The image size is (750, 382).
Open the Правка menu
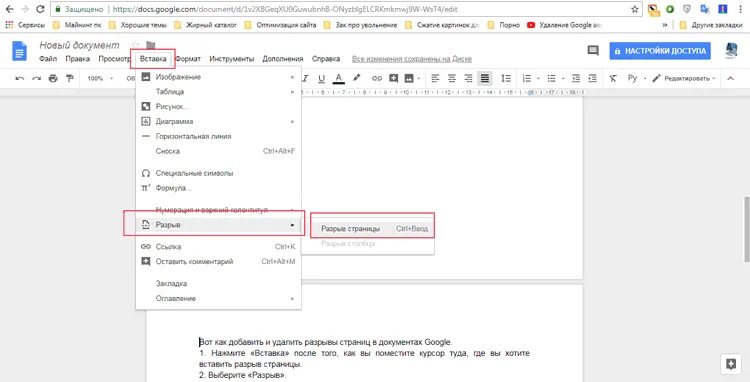77,59
